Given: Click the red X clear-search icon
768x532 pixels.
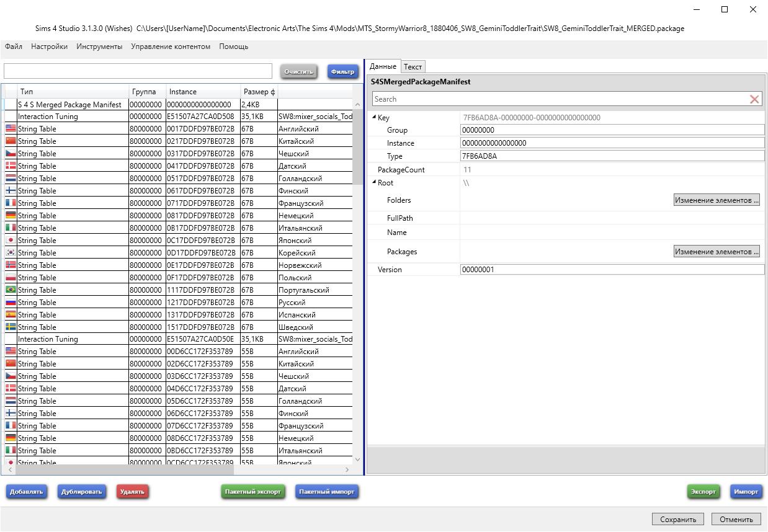Looking at the screenshot, I should 754,99.
